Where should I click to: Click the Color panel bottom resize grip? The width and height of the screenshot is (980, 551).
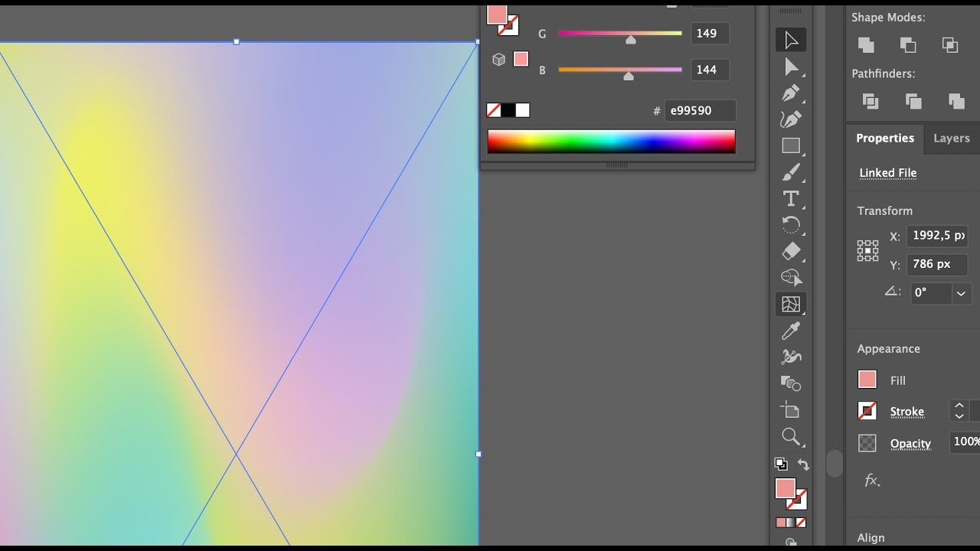[617, 165]
